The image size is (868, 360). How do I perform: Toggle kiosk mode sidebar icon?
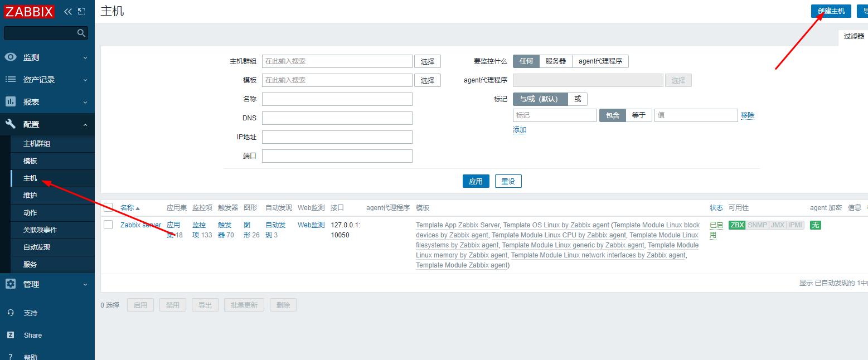pos(81,12)
